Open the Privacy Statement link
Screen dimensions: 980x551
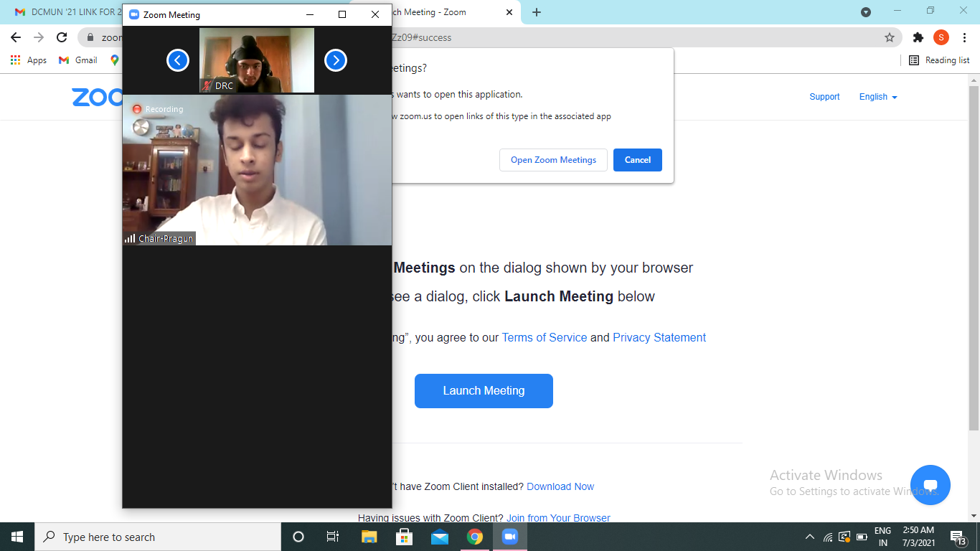pos(659,337)
